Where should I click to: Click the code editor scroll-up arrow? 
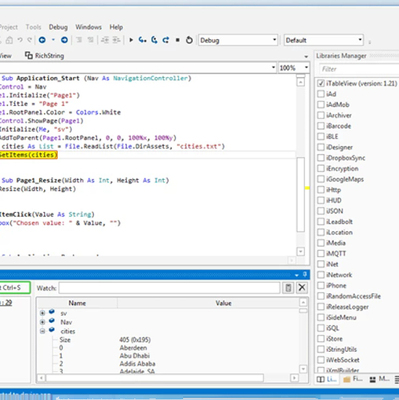coord(301,81)
